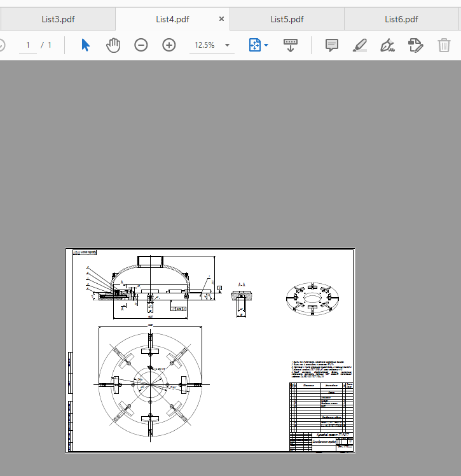The width and height of the screenshot is (461, 476).
Task: Click the zoom out minus button
Action: tap(141, 45)
